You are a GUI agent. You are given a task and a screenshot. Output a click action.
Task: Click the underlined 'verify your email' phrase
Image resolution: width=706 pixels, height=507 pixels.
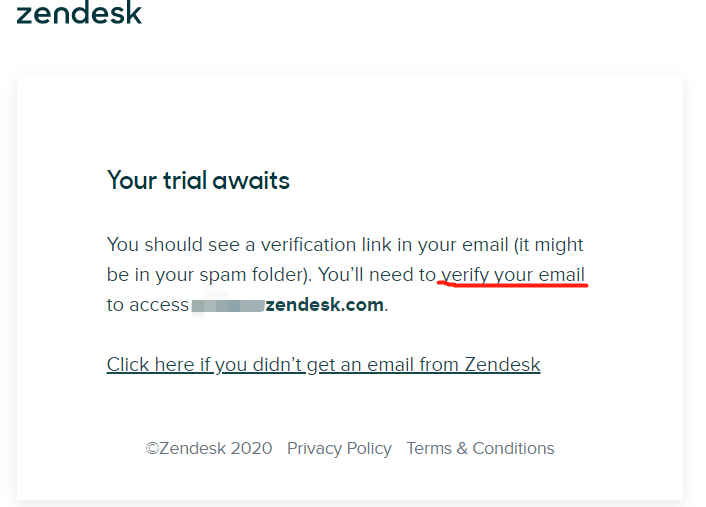point(513,275)
